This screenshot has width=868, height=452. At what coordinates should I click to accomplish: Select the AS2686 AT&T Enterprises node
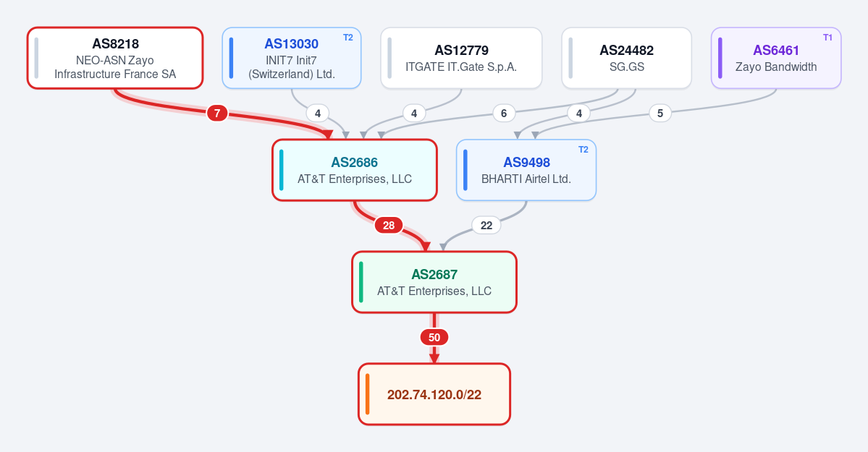pyautogui.click(x=355, y=170)
